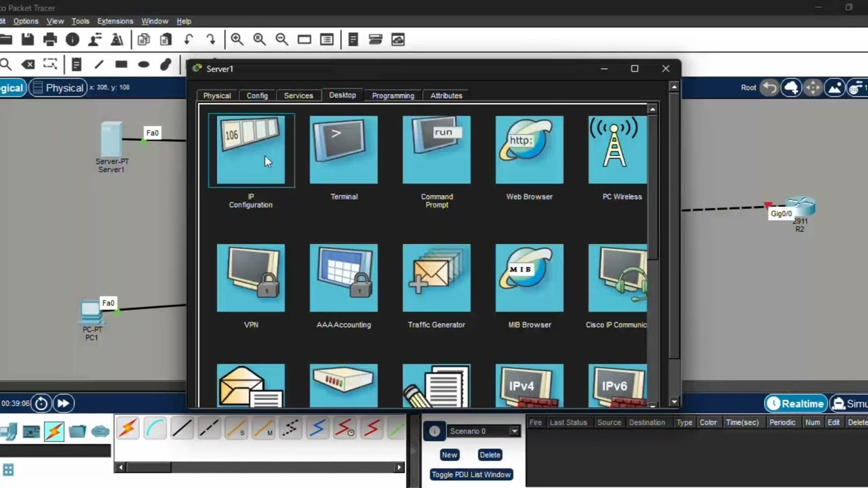The height and width of the screenshot is (488, 868).
Task: Open the MIB Browser app
Action: (x=530, y=278)
